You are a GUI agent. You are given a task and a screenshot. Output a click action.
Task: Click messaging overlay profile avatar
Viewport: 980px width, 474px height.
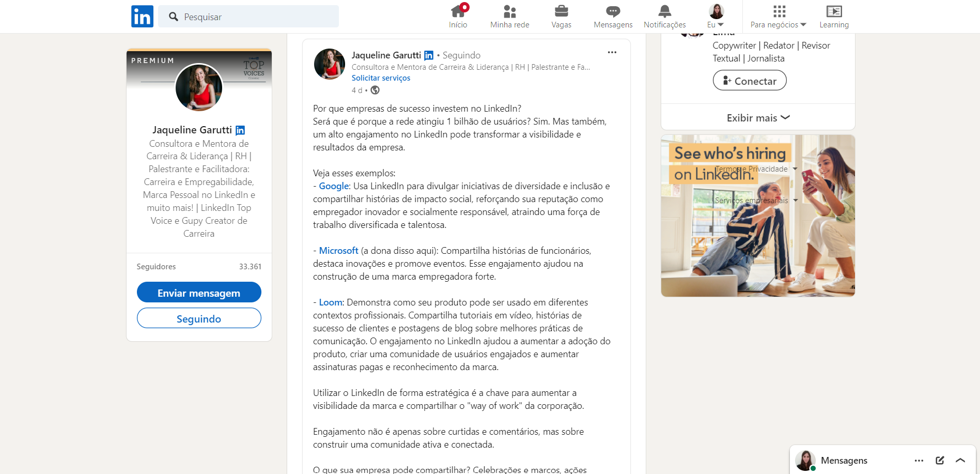(x=805, y=461)
